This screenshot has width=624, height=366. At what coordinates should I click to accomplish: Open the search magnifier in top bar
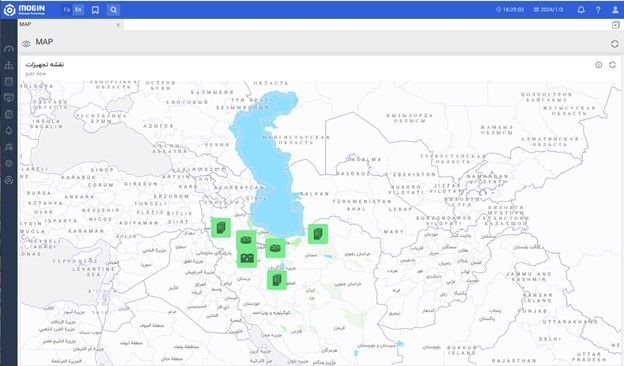[x=113, y=10]
